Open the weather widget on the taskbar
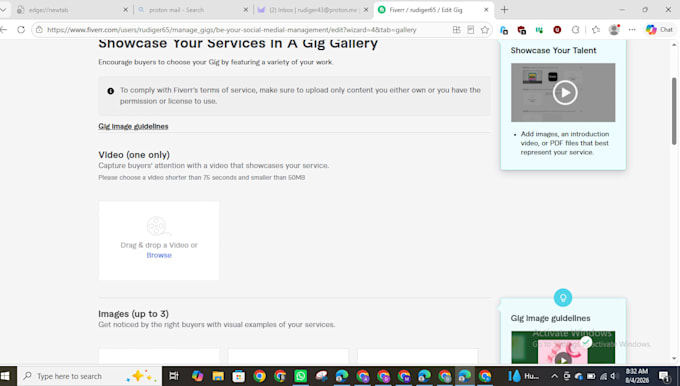680x386 pixels. tap(524, 376)
